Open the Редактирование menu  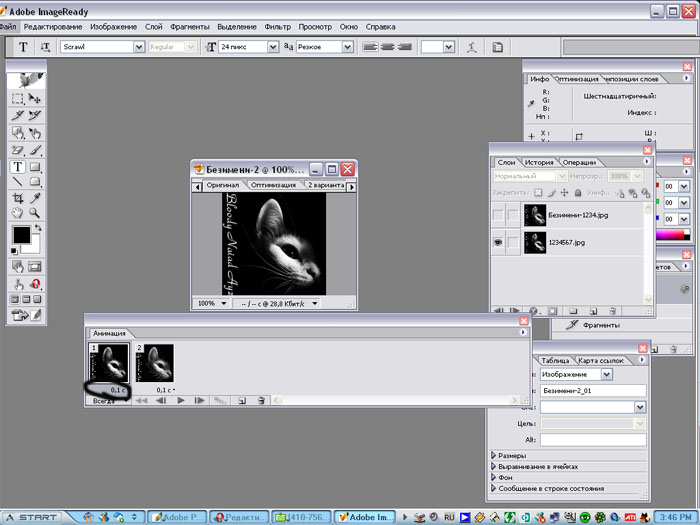pos(53,27)
